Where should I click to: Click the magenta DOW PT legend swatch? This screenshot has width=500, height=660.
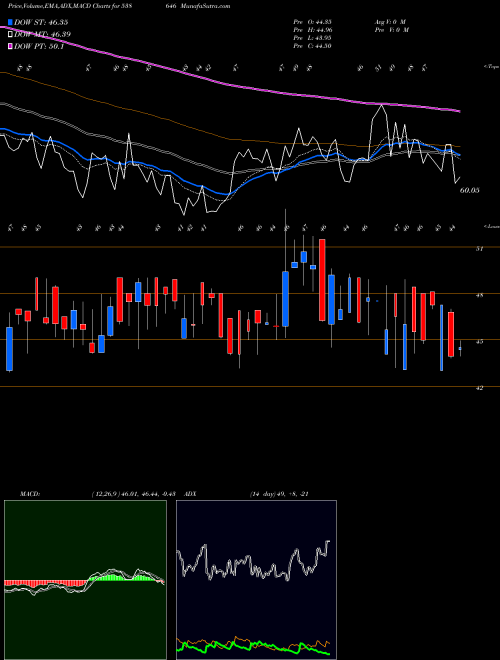click(11, 46)
